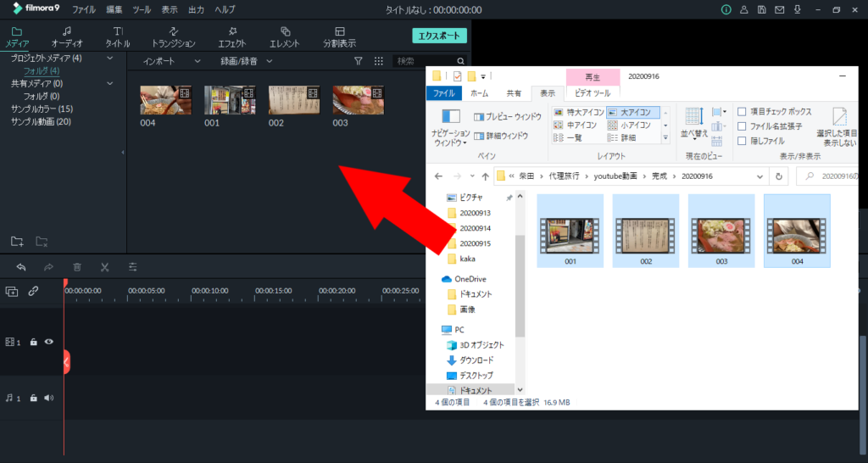Expand the 録画/録音 dropdown
The height and width of the screenshot is (463, 868).
pyautogui.click(x=246, y=61)
